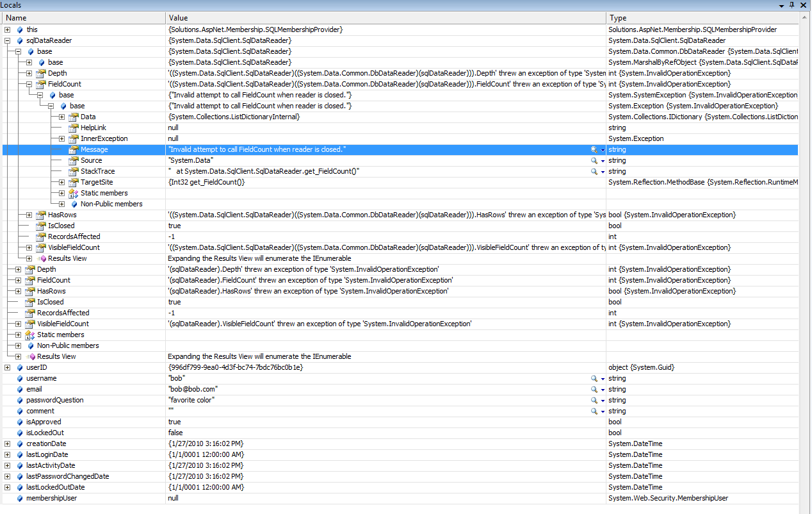Expand the creationDate variable
This screenshot has width=812, height=514.
click(x=8, y=444)
